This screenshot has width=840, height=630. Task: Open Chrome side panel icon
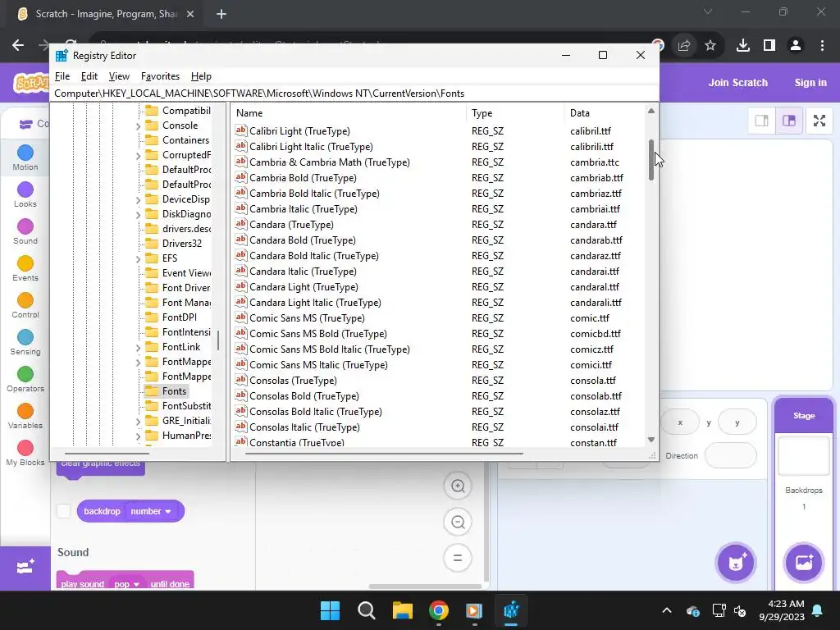tap(769, 46)
